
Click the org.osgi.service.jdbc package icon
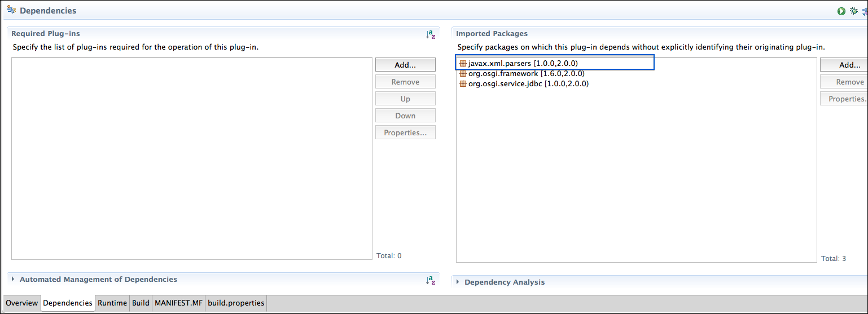[463, 84]
